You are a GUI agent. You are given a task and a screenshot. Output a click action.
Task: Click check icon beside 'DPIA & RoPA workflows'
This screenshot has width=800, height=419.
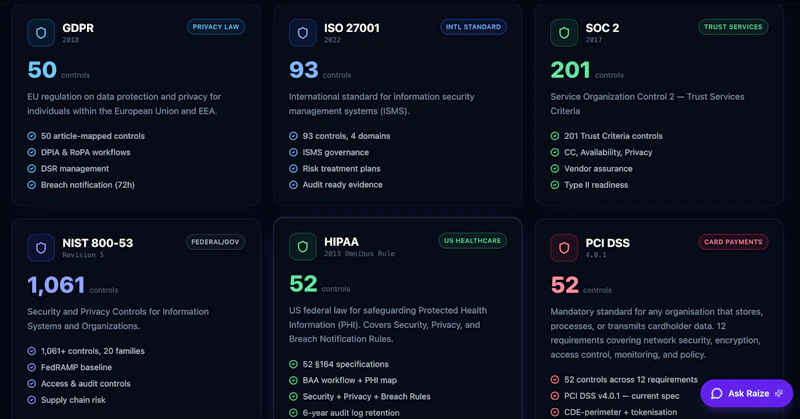32,153
